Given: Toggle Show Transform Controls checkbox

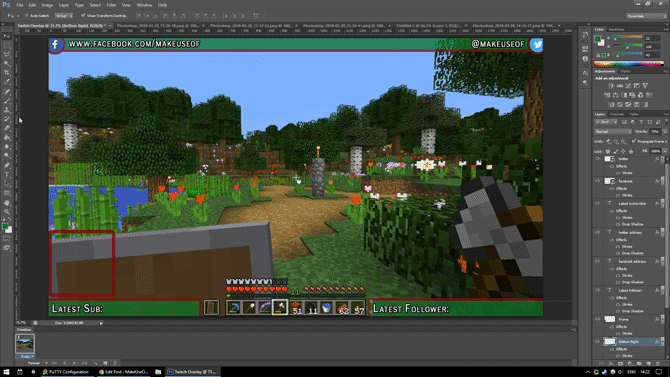Looking at the screenshot, I should (83, 16).
